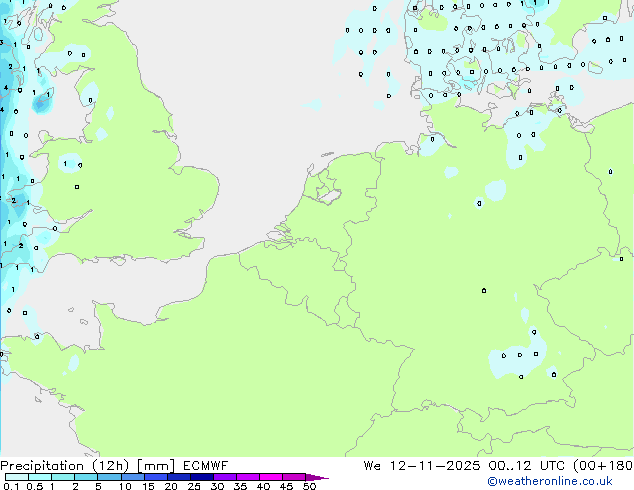Click the legend value "45"
The width and height of the screenshot is (634, 490).
(x=286, y=486)
